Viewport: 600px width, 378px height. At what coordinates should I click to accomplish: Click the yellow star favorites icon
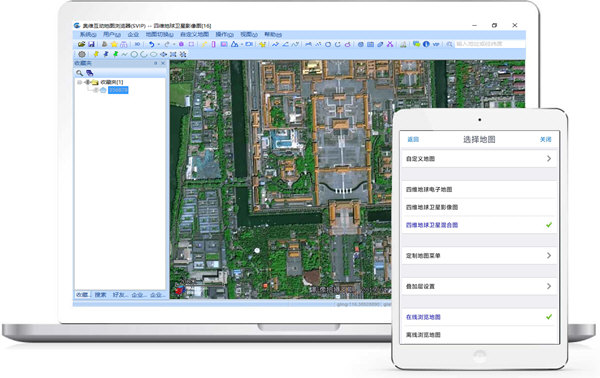[114, 44]
